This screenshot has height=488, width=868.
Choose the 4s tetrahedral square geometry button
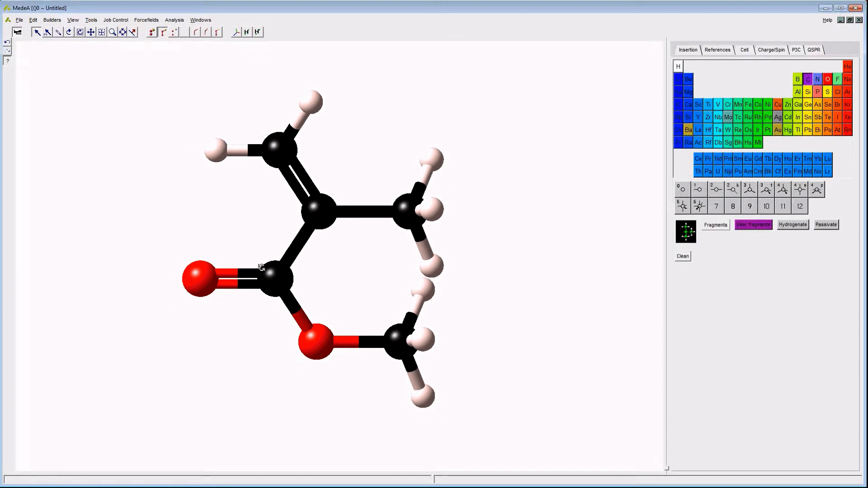[800, 189]
